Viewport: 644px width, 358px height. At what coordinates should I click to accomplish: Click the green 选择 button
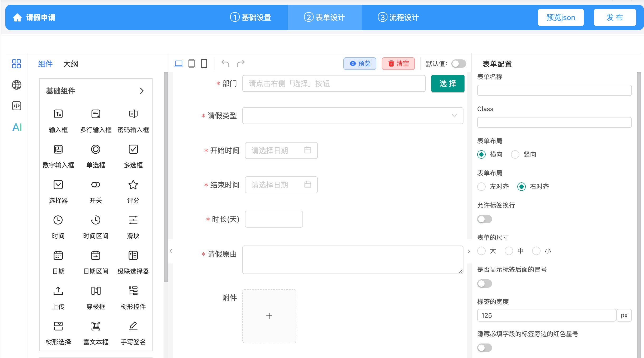point(448,83)
